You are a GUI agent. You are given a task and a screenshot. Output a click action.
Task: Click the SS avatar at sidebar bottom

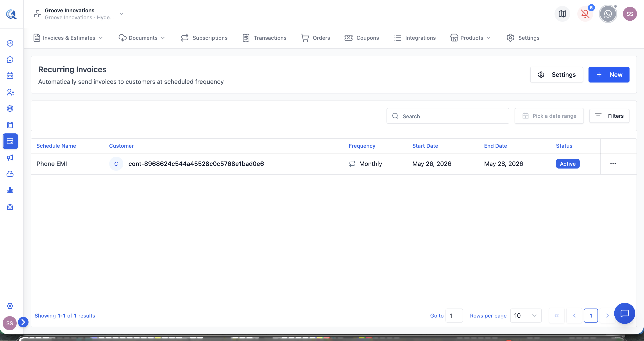pyautogui.click(x=9, y=323)
